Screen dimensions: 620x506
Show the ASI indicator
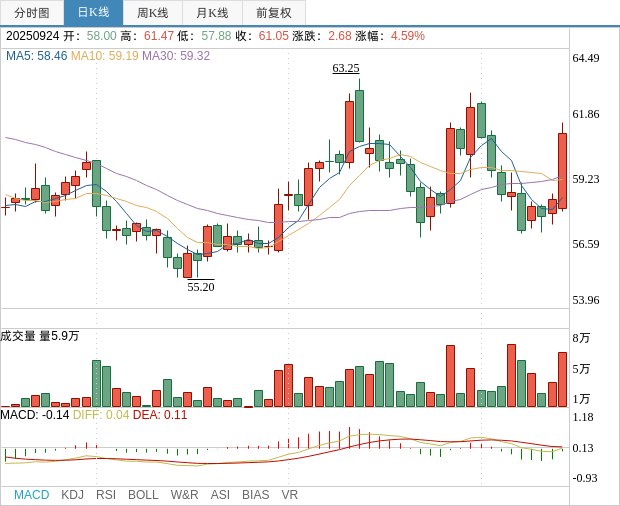[x=220, y=495]
